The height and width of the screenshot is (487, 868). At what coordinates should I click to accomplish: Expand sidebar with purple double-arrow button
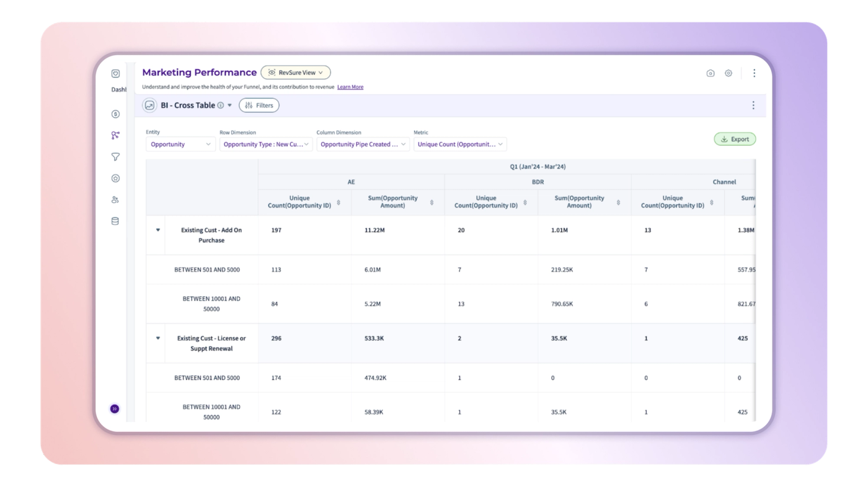coord(115,409)
